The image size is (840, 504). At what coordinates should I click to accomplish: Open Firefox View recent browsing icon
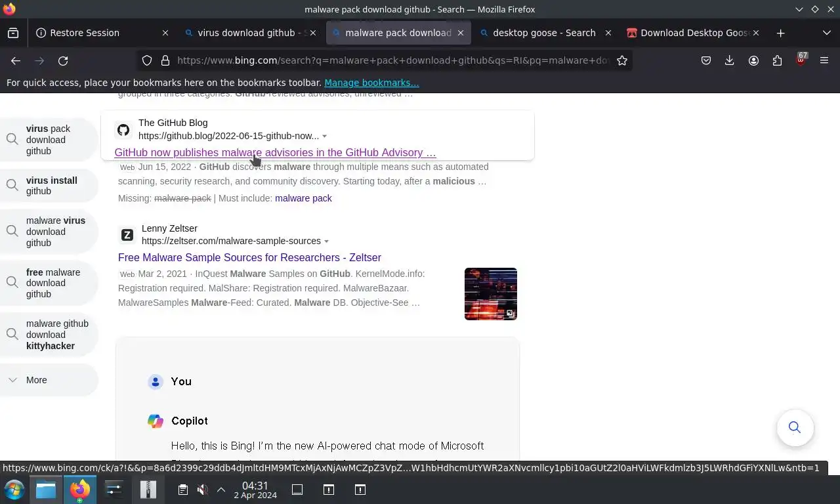(13, 33)
